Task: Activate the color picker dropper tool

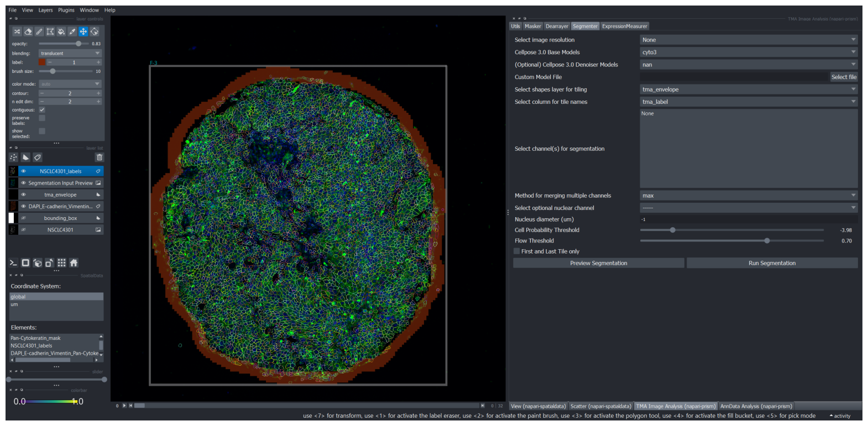Action: [72, 31]
